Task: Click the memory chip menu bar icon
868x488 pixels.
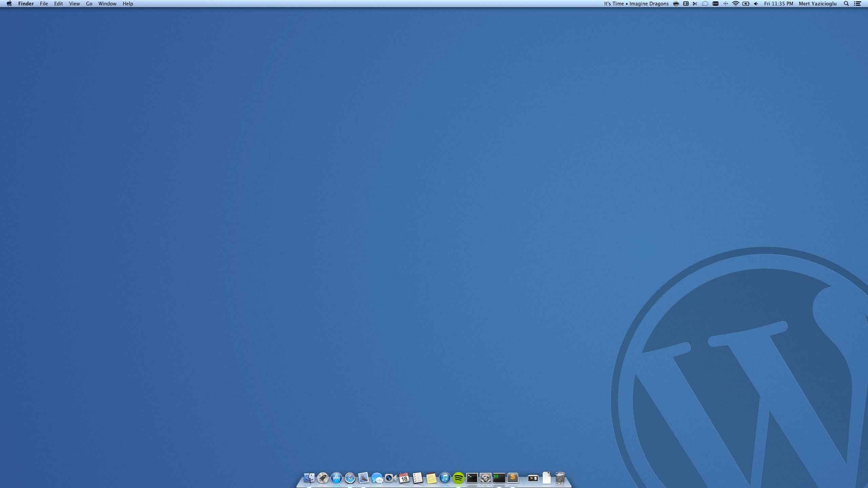Action: click(715, 4)
